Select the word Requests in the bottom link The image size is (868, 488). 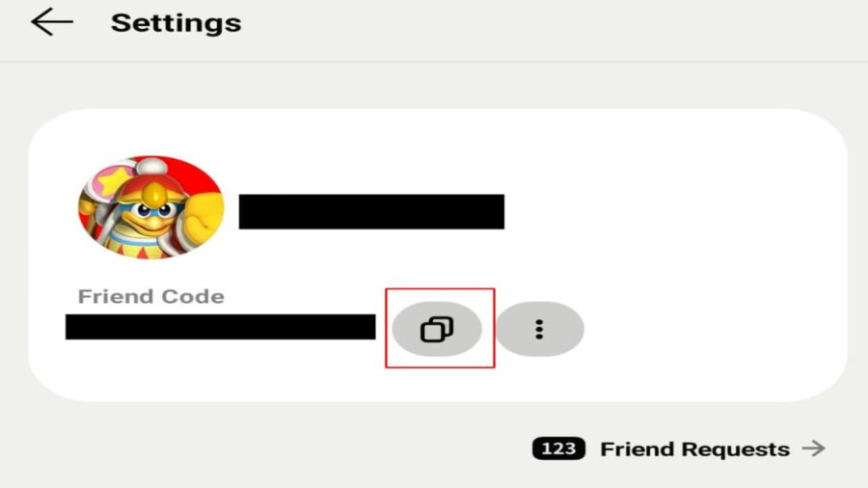(x=736, y=449)
